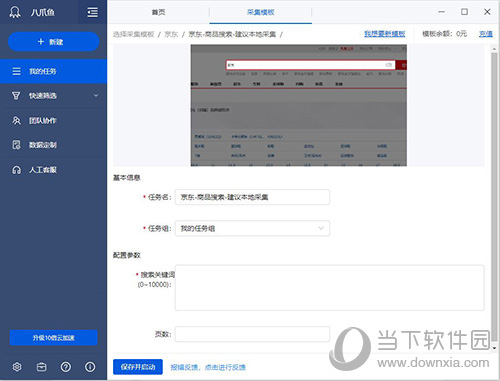Viewport: 500px width, 381px height.
Task: Click the 京东 breadcrumb
Action: (x=171, y=34)
